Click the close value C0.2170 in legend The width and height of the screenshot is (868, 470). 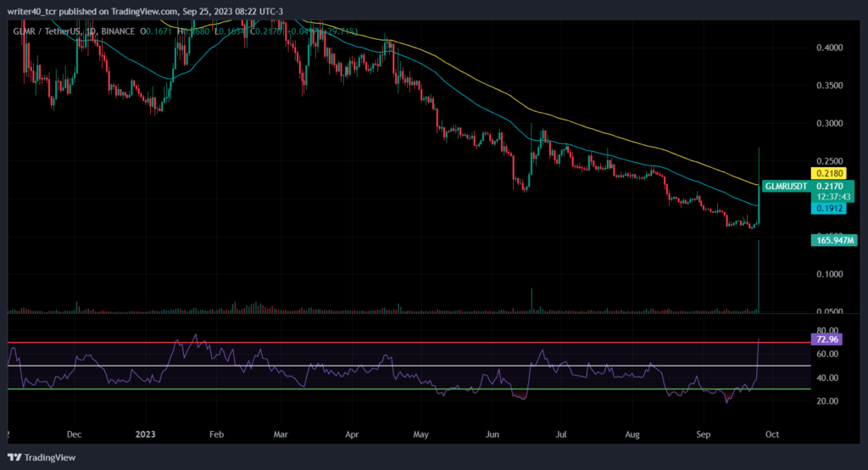point(266,31)
